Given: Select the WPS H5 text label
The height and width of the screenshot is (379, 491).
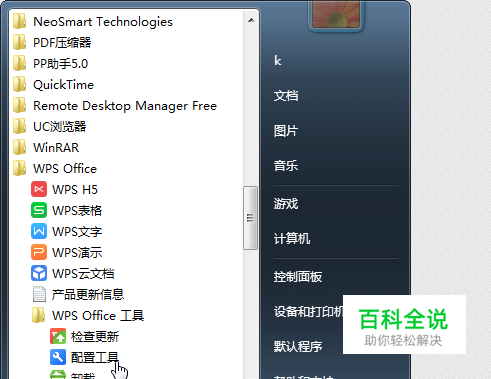Looking at the screenshot, I should (x=75, y=190).
